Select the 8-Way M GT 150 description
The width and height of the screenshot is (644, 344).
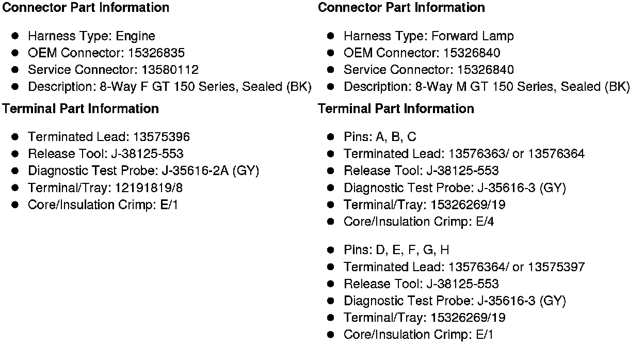click(x=487, y=87)
